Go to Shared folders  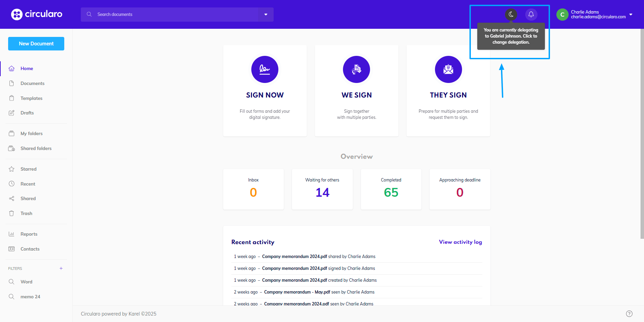(36, 148)
